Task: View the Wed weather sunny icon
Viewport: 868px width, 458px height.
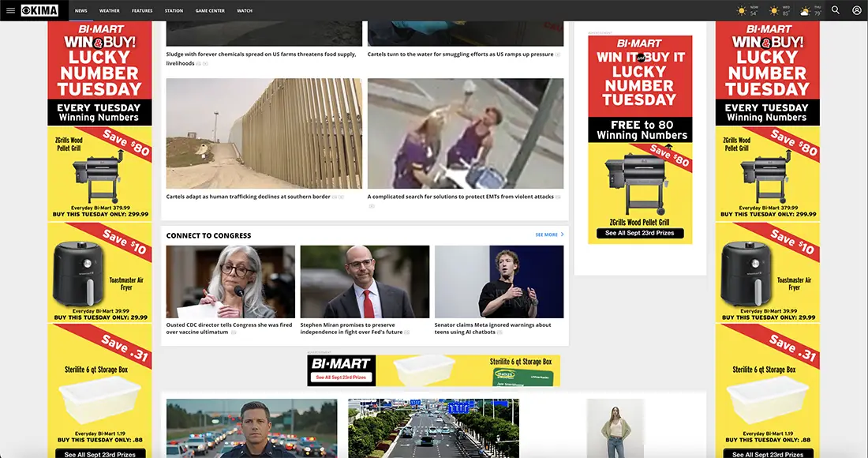Action: (774, 10)
